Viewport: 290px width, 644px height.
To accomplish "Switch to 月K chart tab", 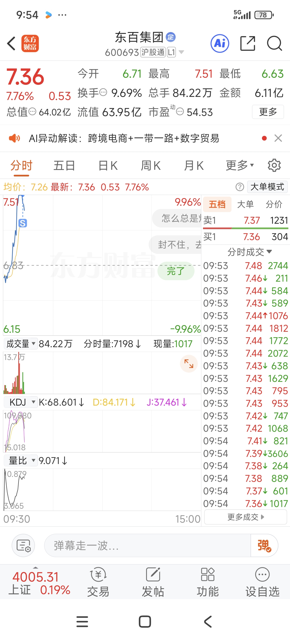I will point(194,166).
